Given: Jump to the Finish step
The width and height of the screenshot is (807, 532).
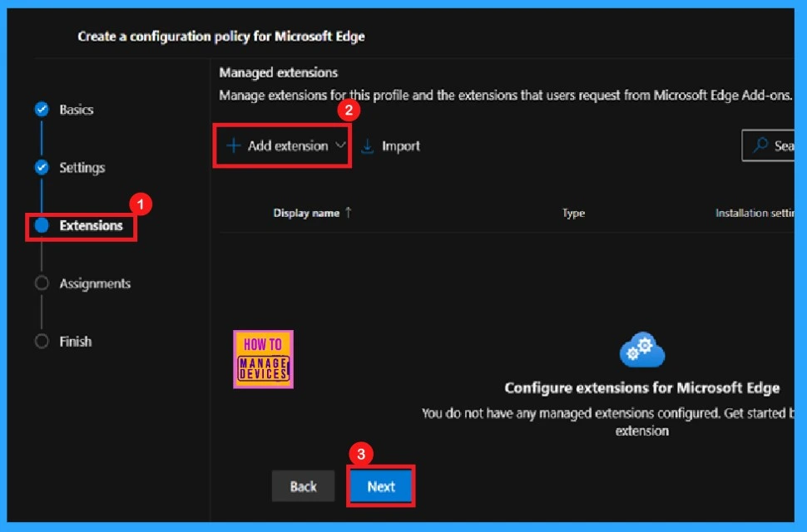Looking at the screenshot, I should pos(75,342).
